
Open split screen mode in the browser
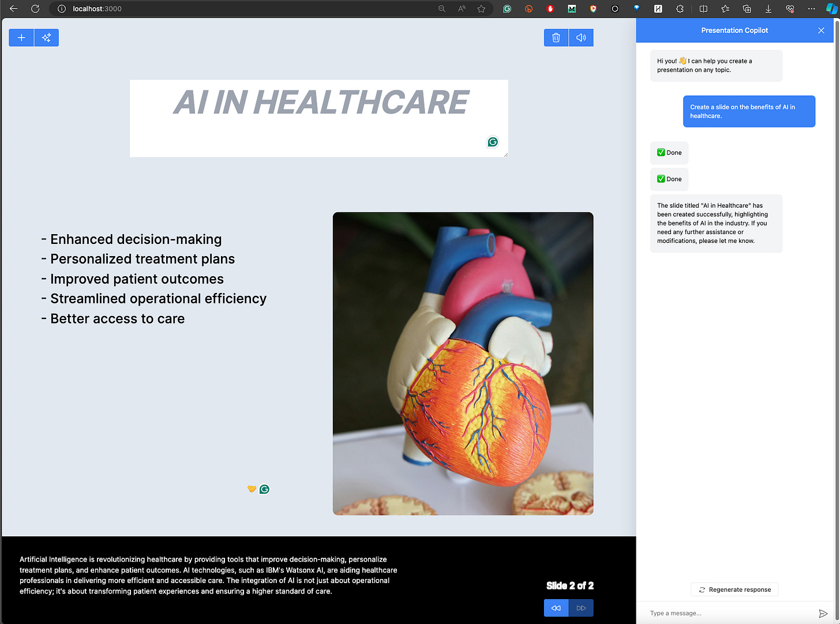tap(703, 9)
